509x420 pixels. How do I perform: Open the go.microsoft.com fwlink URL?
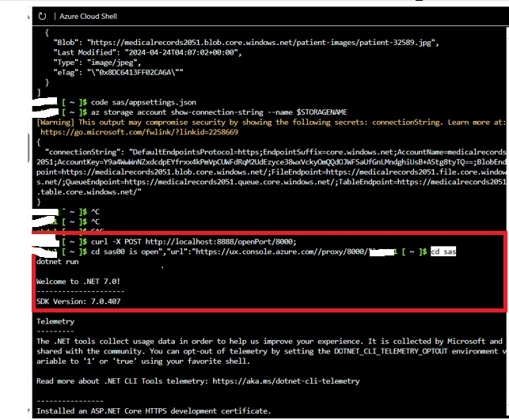[x=139, y=132]
